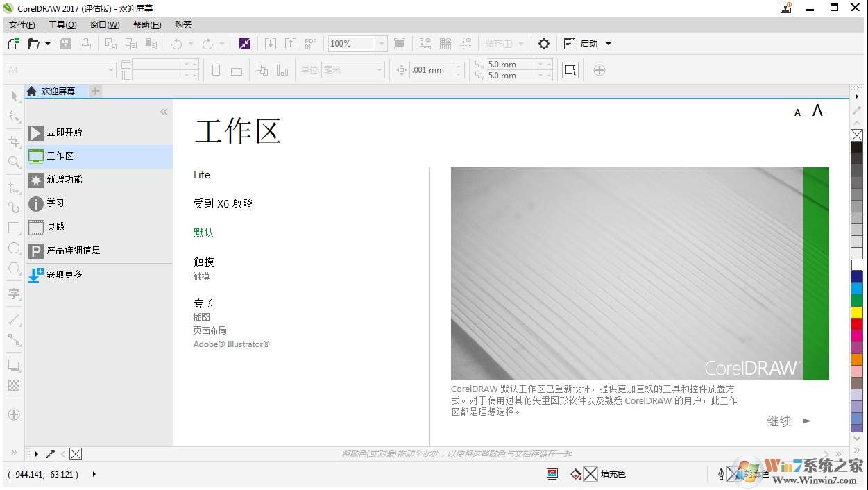Click the Open folder icon
The image size is (868, 490).
coord(33,44)
